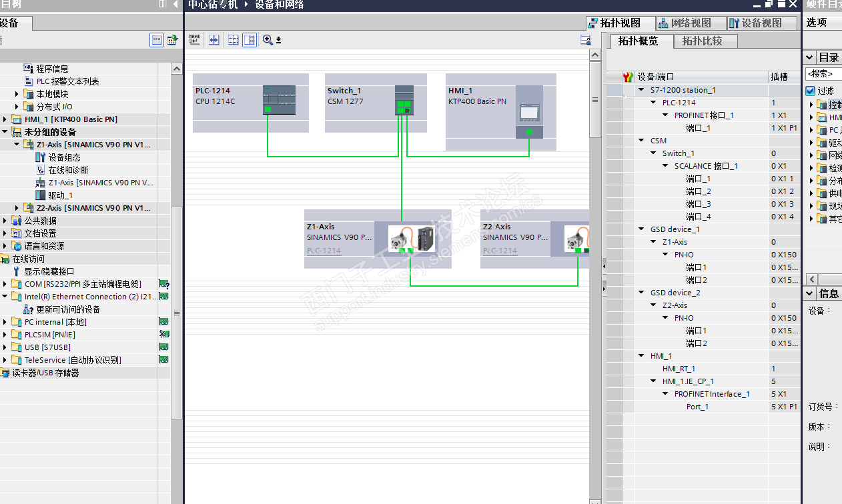Collapse the CSM row in topology table
The width and height of the screenshot is (842, 504).
tap(642, 141)
